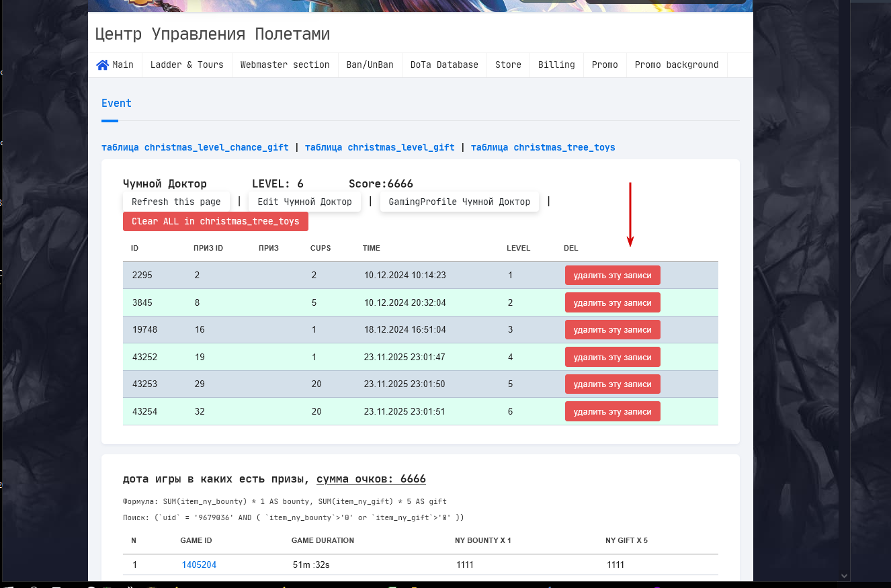
Task: Select the DoTa Database menu item
Action: pyautogui.click(x=444, y=65)
